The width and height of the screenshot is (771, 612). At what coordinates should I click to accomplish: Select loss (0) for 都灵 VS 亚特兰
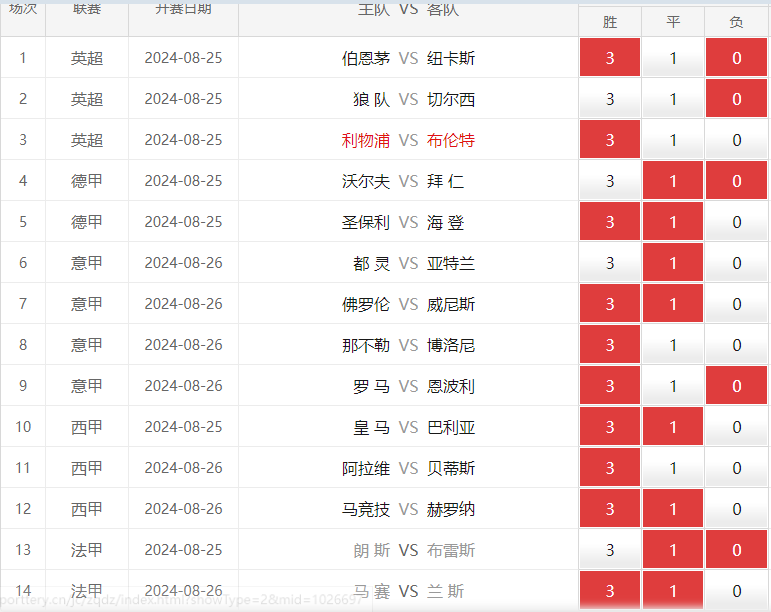click(x=736, y=262)
